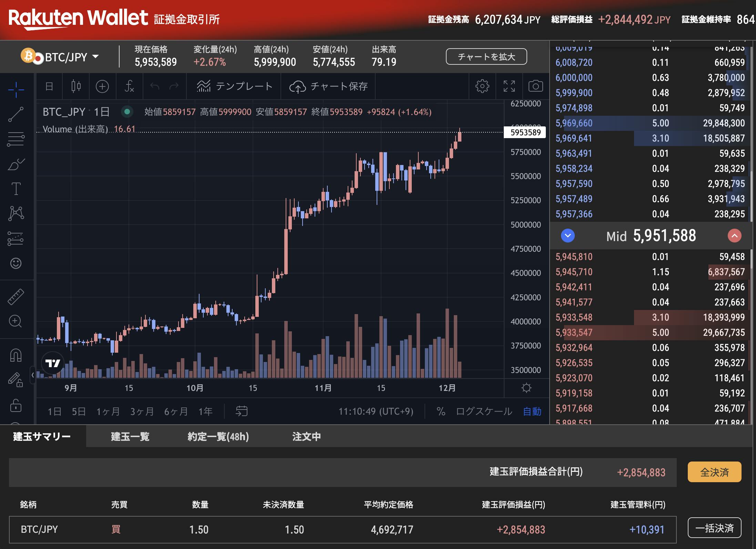Screen dimensions: 756x549
Task: Open the emoji sticker tool
Action: pos(16,263)
